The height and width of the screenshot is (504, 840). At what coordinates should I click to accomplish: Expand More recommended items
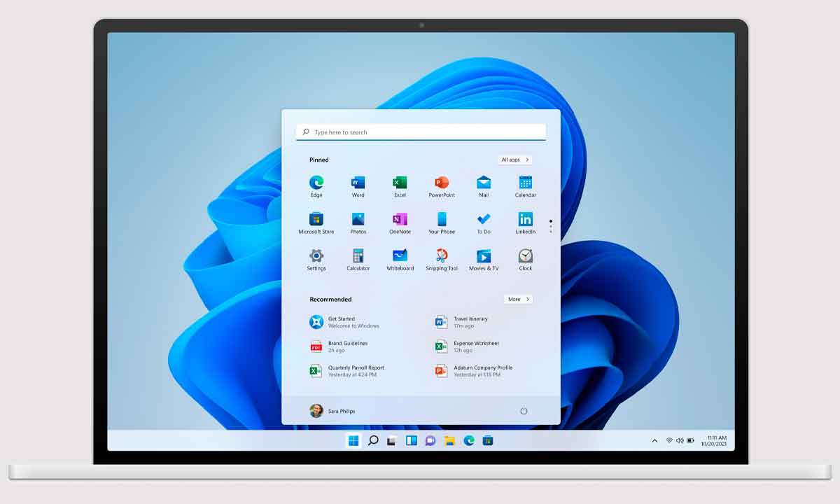click(x=517, y=299)
